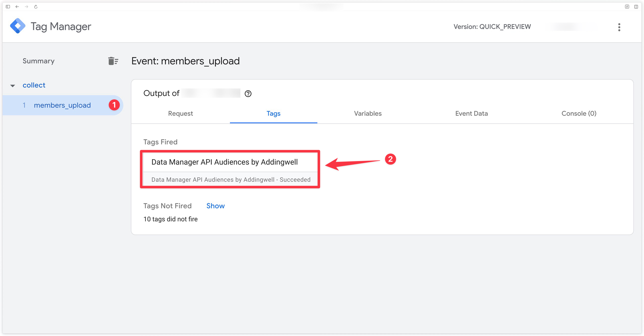Select the collect request entry
This screenshot has width=644, height=336.
click(34, 85)
